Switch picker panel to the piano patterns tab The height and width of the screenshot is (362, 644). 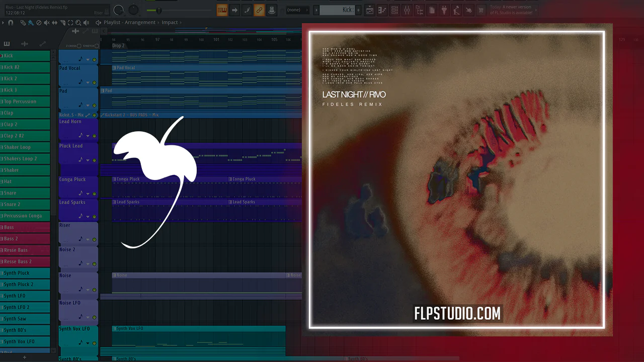[7, 44]
